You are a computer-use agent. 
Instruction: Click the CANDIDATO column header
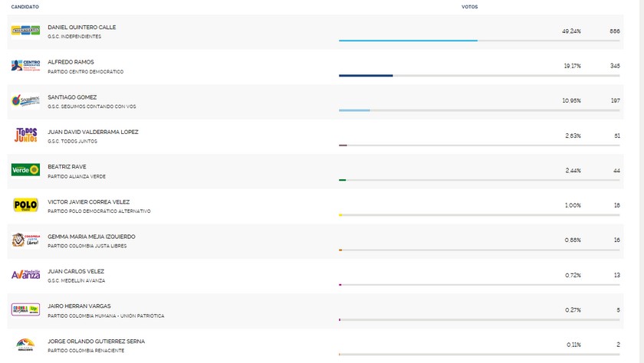click(x=25, y=6)
